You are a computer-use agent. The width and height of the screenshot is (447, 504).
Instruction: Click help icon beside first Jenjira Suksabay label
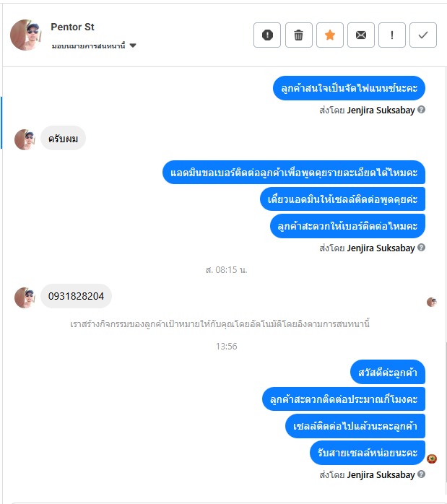coord(421,110)
